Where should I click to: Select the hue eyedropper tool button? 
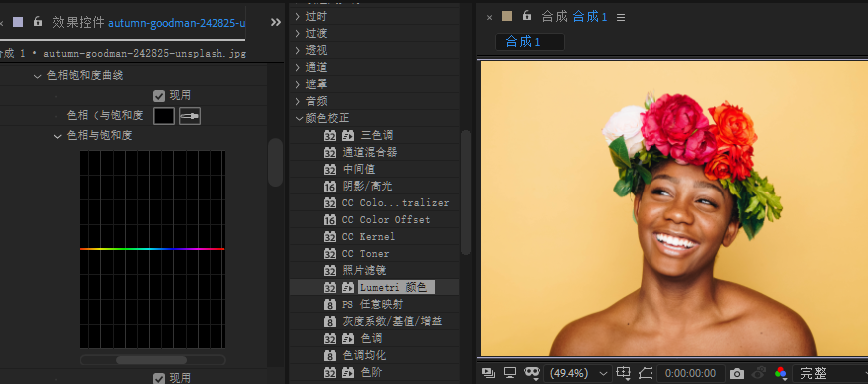pos(190,116)
